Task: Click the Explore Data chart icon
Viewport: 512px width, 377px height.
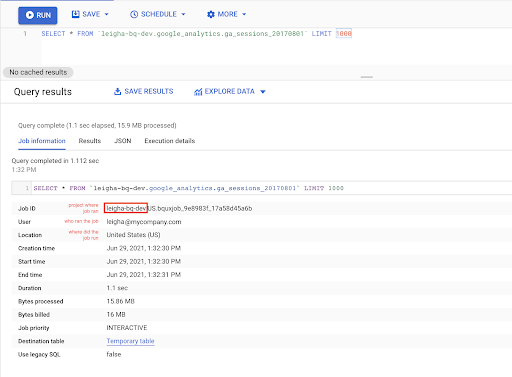Action: pyautogui.click(x=198, y=92)
